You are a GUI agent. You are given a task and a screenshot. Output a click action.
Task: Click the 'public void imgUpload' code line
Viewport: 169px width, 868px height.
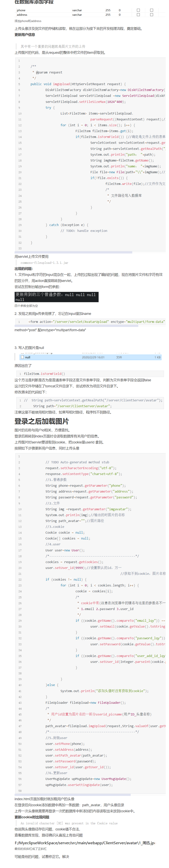78,84
